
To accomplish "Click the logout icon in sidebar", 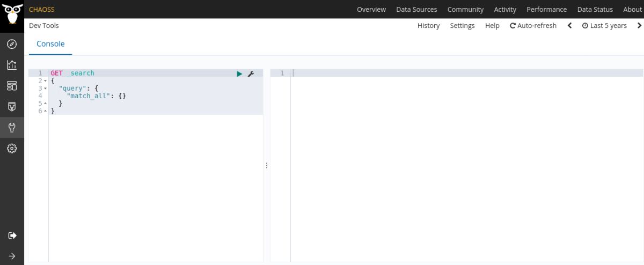I will [x=12, y=235].
